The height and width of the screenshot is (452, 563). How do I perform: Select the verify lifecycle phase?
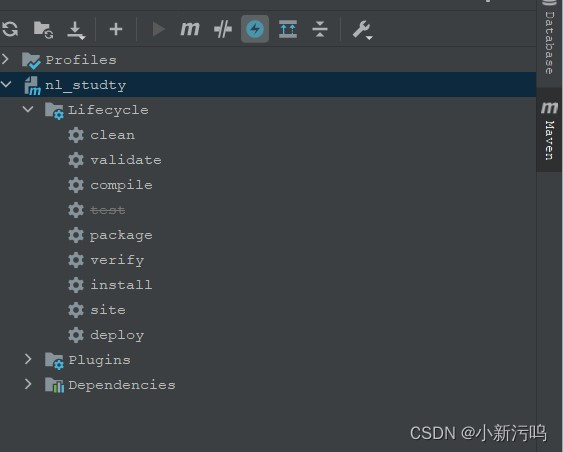117,260
